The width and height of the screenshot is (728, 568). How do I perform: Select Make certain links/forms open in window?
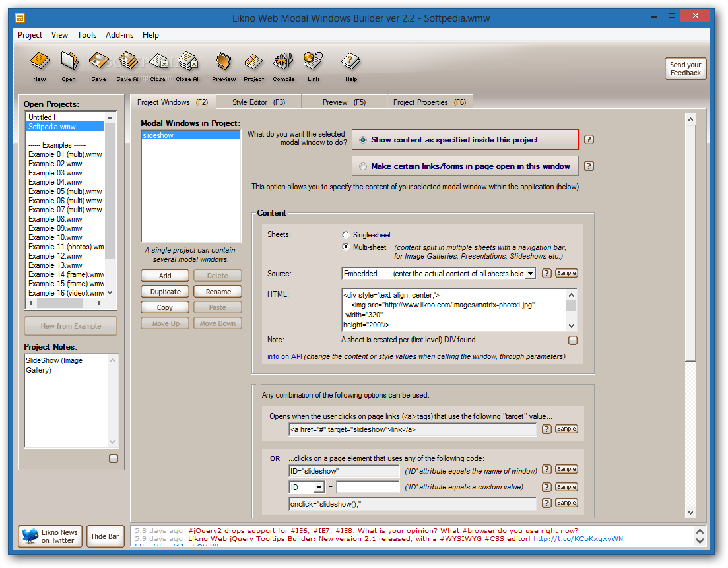click(465, 166)
